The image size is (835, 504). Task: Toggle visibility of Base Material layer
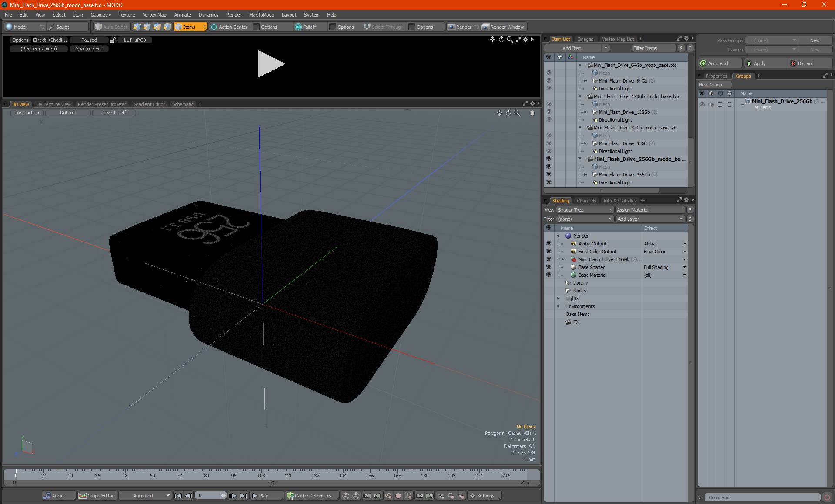click(549, 275)
